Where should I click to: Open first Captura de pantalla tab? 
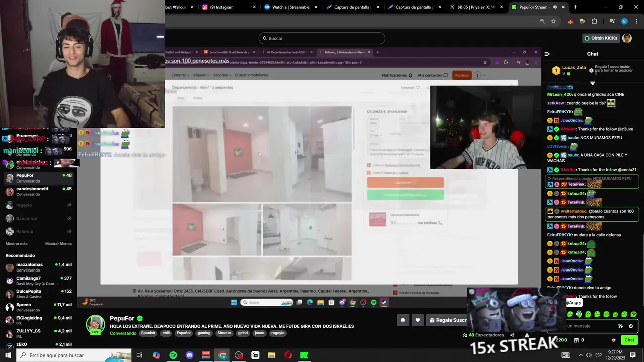click(x=352, y=7)
